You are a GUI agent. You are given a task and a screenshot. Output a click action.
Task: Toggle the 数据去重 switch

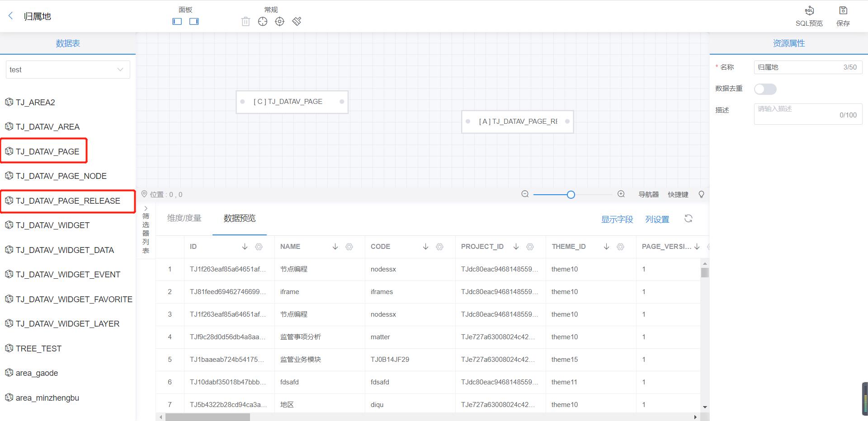tap(765, 89)
